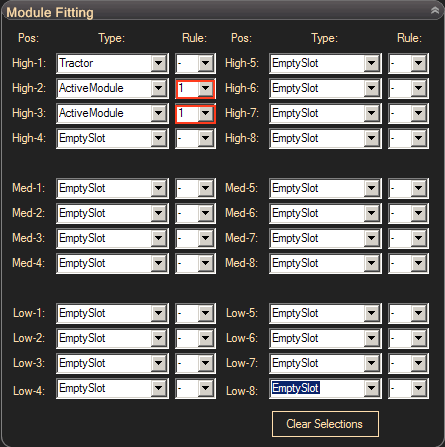
Task: Click the Module Fitting panel title
Action: [x=50, y=13]
